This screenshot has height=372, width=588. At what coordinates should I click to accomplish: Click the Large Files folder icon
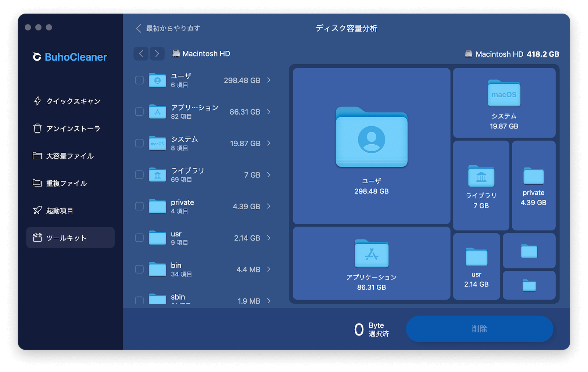(x=37, y=156)
